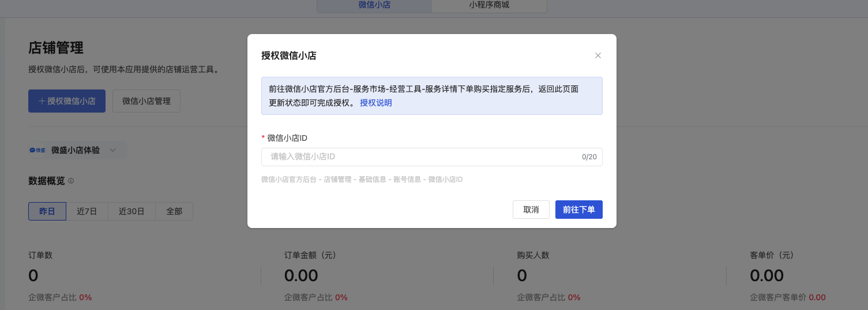The image size is (868, 310).
Task: Click the info icon next to 数据概览
Action: coord(71,181)
